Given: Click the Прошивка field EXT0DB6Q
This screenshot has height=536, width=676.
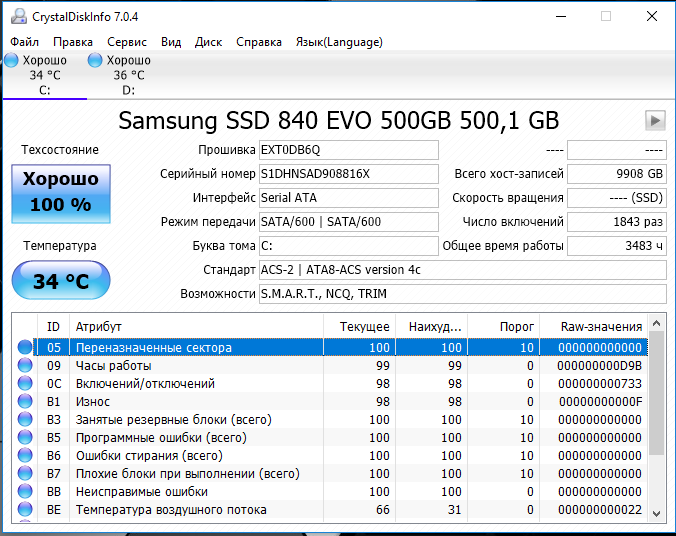Looking at the screenshot, I should tap(349, 150).
